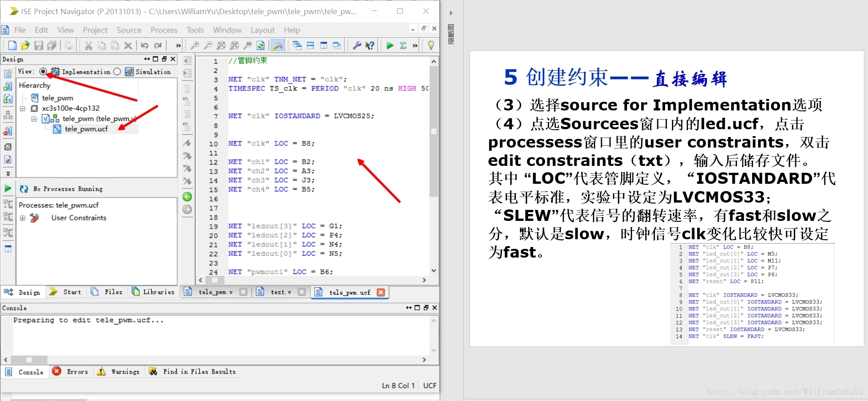Click the blue refresh icon beside No Processes Running
The width and height of the screenshot is (868, 401).
click(24, 189)
